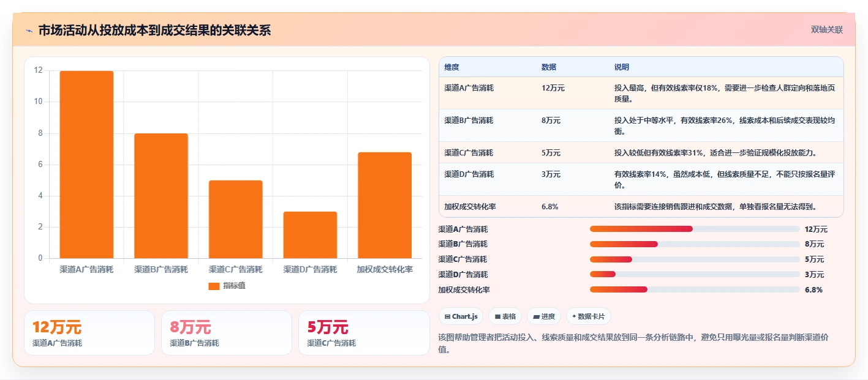
Task: Click the description mentioning 有效线索率14%
Action: point(725,179)
